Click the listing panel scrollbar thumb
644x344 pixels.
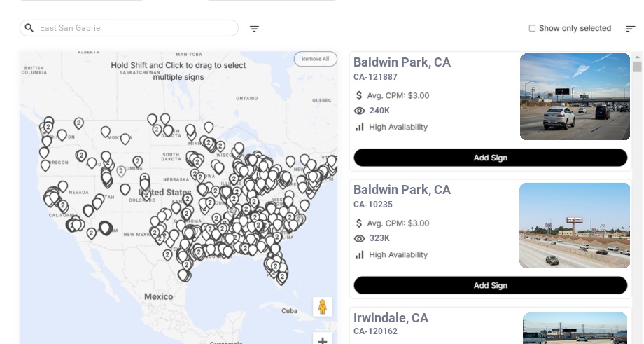point(637,67)
